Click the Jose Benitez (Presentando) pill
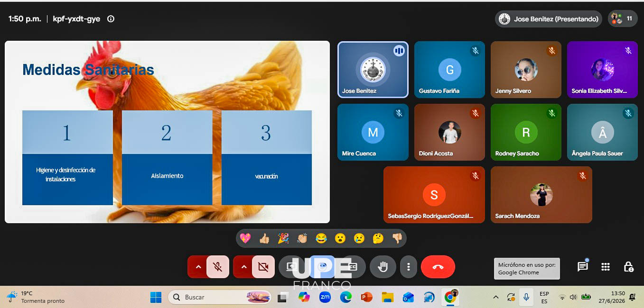This screenshot has width=644, height=308. 549,19
